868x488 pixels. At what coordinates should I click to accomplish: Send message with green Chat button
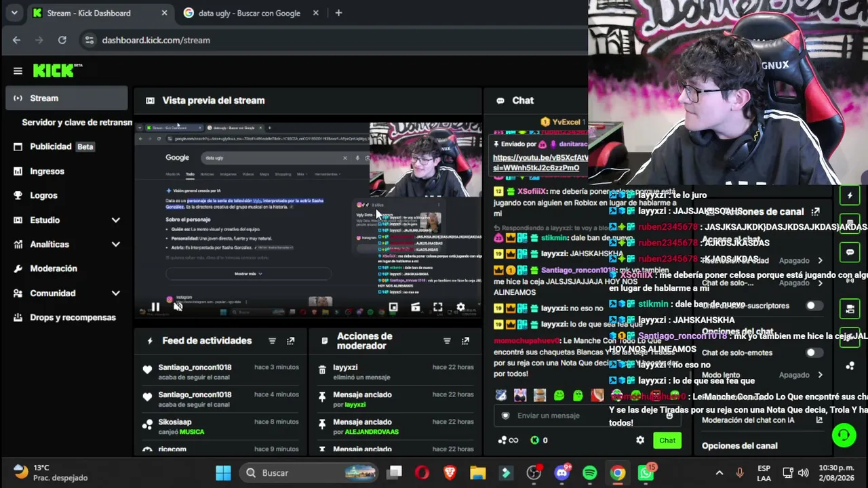[x=667, y=441]
